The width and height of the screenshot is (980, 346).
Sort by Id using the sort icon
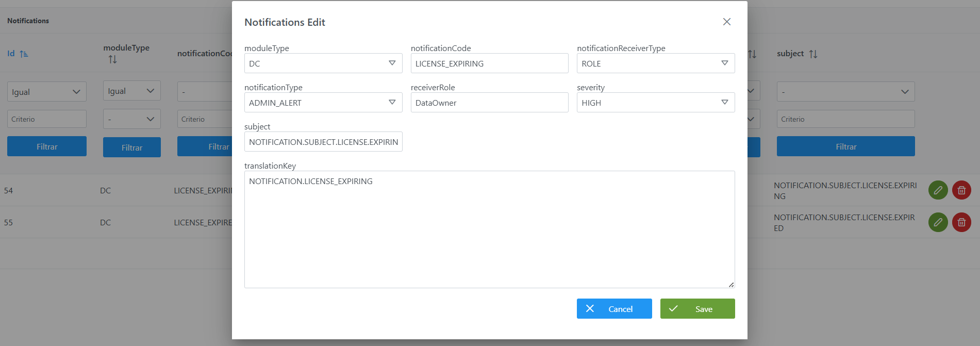pos(24,54)
